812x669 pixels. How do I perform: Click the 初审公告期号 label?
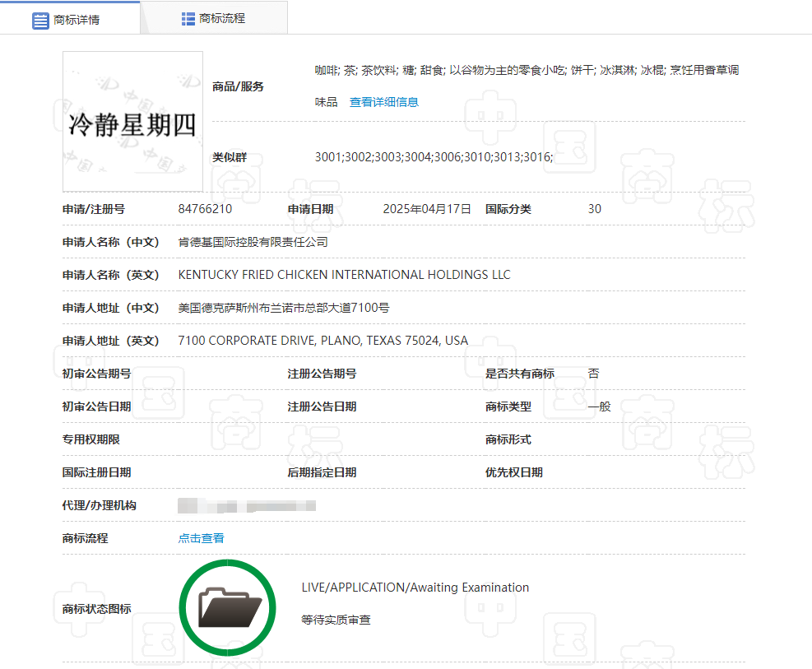pos(96,374)
